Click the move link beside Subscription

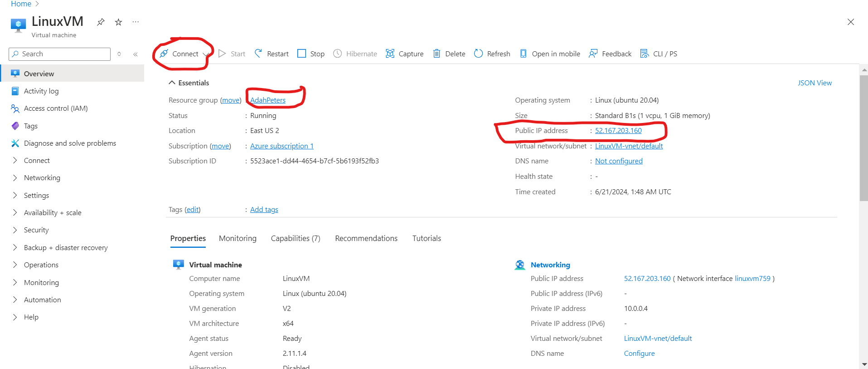(220, 146)
